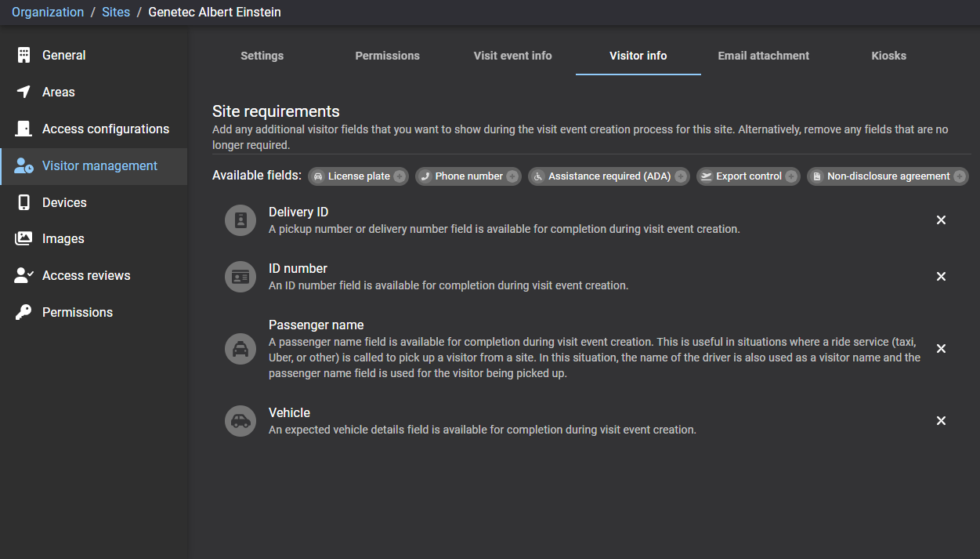Add the Export control field
The image size is (980, 559).
click(x=791, y=176)
